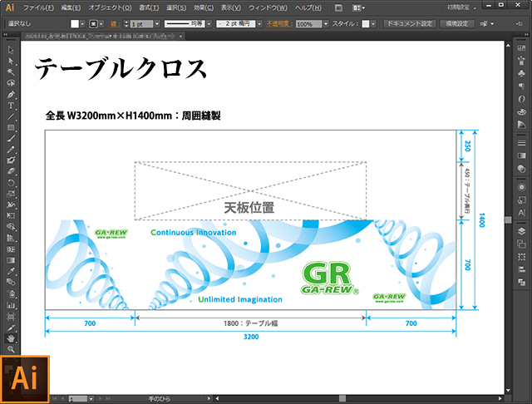Select the Scale tool

coord(11,194)
